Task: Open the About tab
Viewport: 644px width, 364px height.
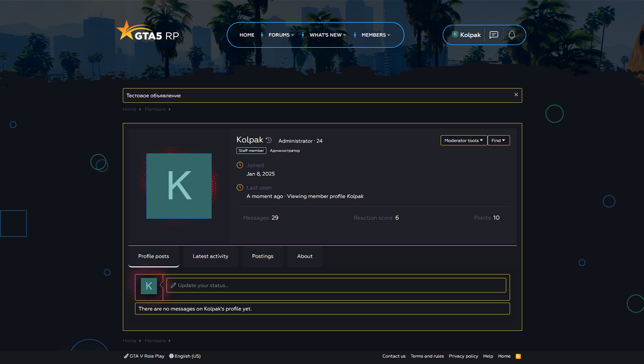Action: tap(304, 256)
